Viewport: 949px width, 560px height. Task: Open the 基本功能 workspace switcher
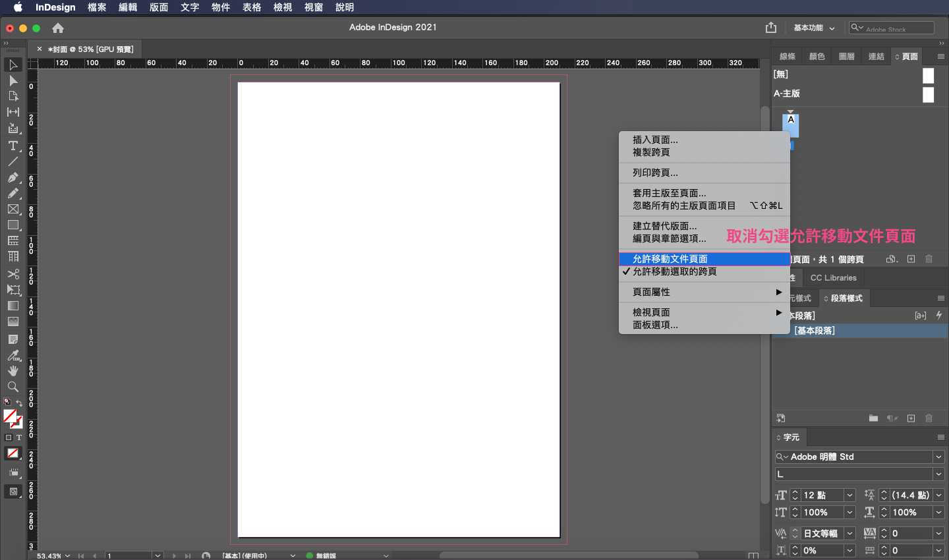(814, 28)
